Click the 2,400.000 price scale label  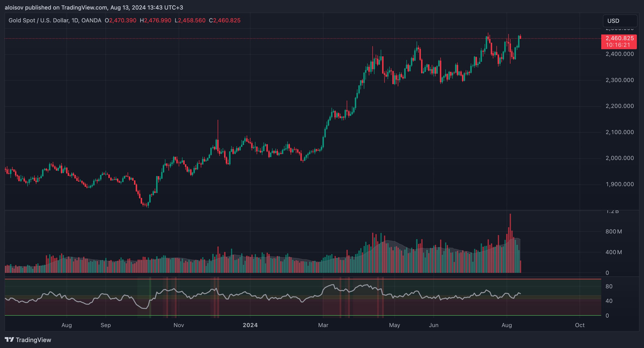(x=620, y=54)
